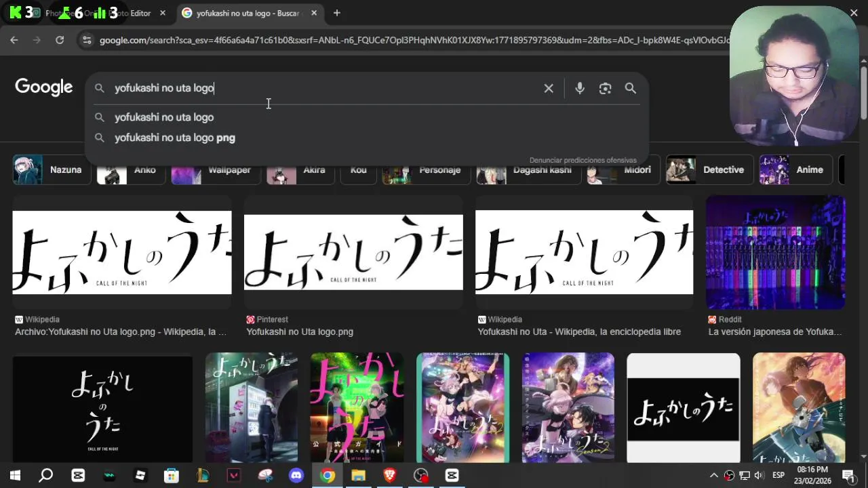
Task: Click the magnifier search submit icon
Action: coord(631,88)
